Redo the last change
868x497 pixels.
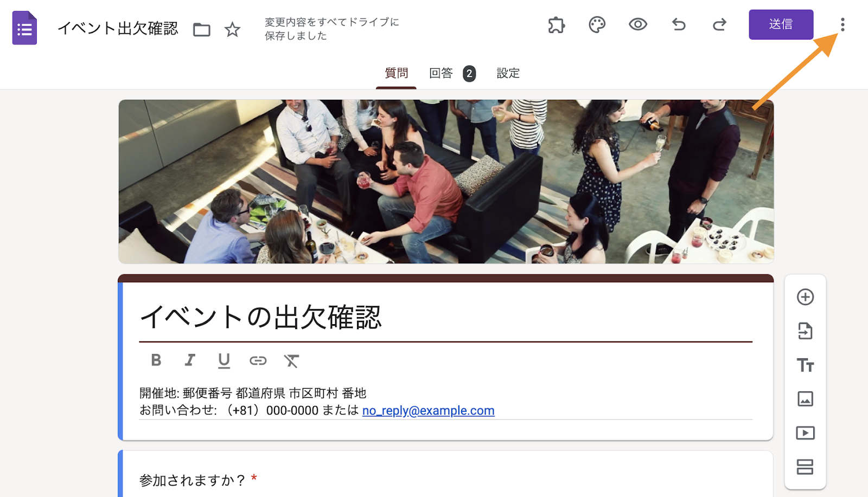[x=719, y=24]
